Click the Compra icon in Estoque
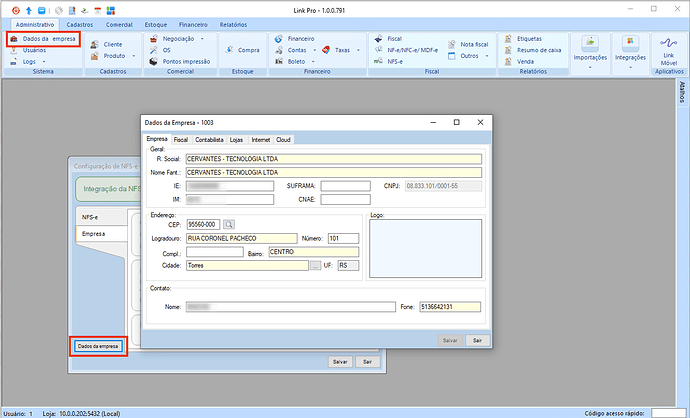This screenshot has height=418, width=690. pyautogui.click(x=248, y=49)
